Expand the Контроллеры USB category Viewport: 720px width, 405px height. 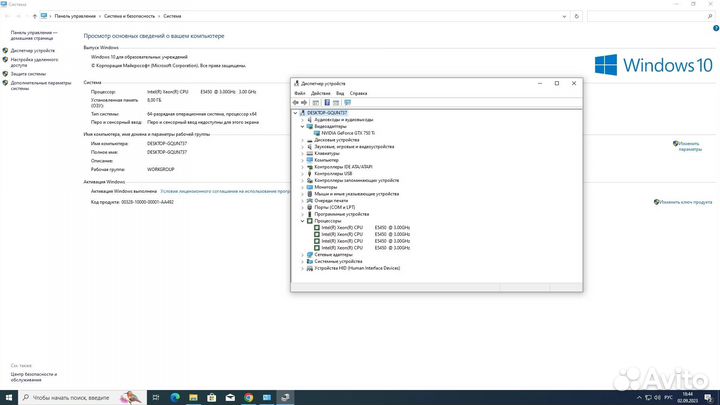click(x=303, y=174)
